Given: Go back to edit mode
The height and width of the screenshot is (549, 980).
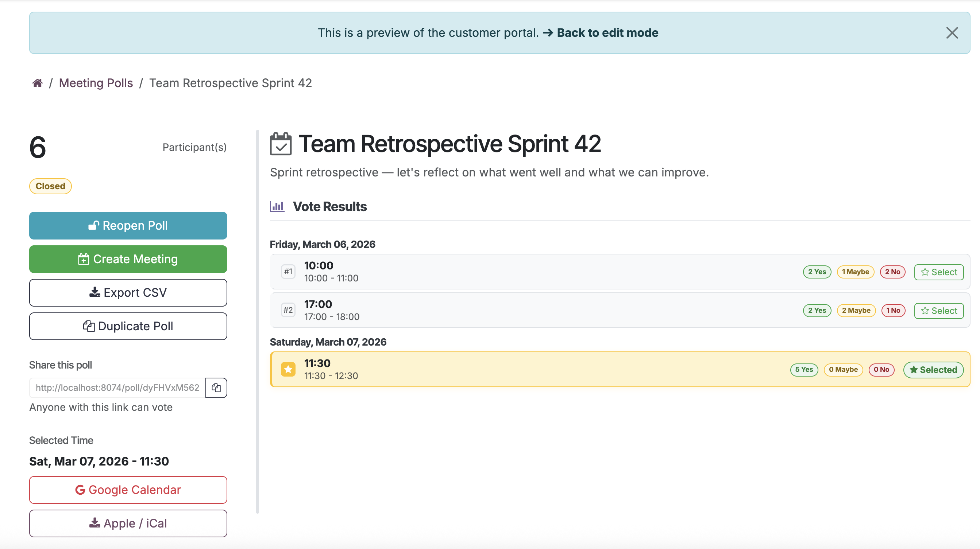Looking at the screenshot, I should [607, 33].
